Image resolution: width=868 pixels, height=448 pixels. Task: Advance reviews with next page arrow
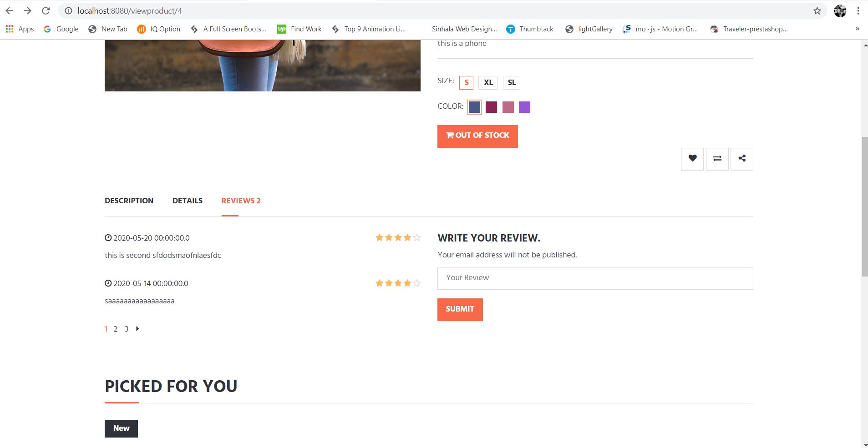[x=137, y=329]
